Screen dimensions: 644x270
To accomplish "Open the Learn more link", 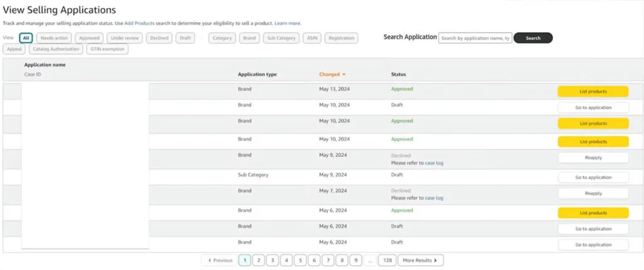I will tap(287, 23).
